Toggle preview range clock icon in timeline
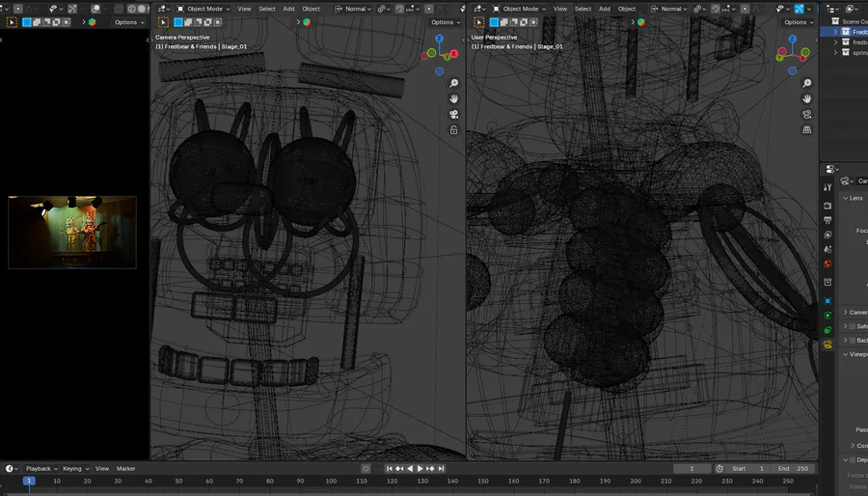The width and height of the screenshot is (868, 496). pos(719,468)
